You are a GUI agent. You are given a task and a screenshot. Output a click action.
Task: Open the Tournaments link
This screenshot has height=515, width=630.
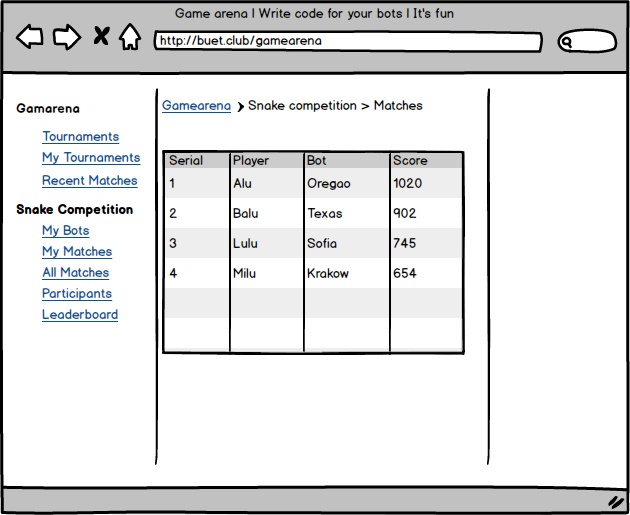tap(81, 137)
